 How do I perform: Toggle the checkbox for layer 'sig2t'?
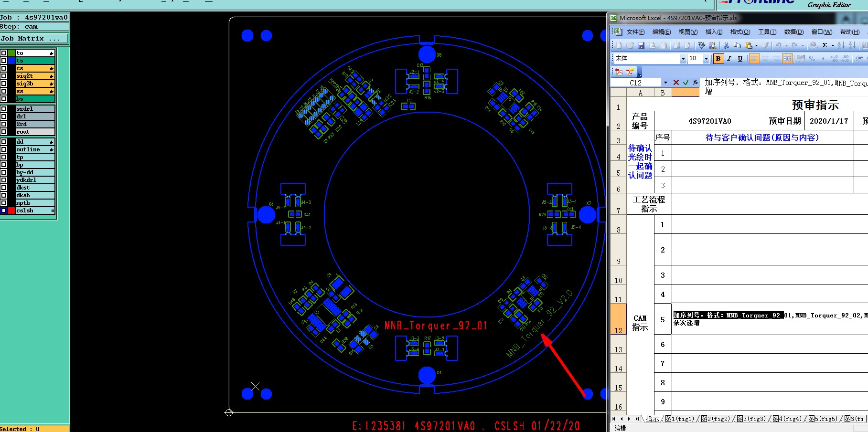(3, 76)
